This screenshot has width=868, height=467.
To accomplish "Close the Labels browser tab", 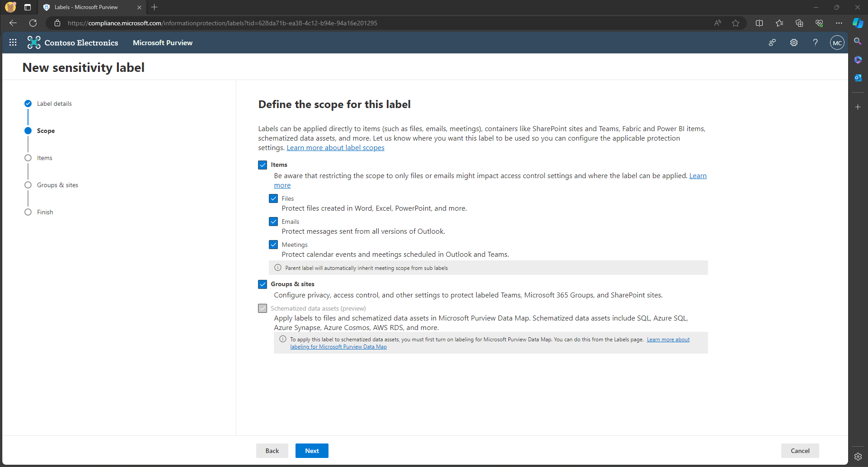I will (x=139, y=7).
